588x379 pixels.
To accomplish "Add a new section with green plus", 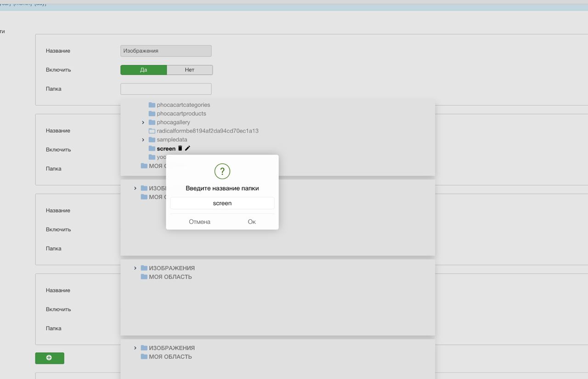I will pyautogui.click(x=50, y=358).
